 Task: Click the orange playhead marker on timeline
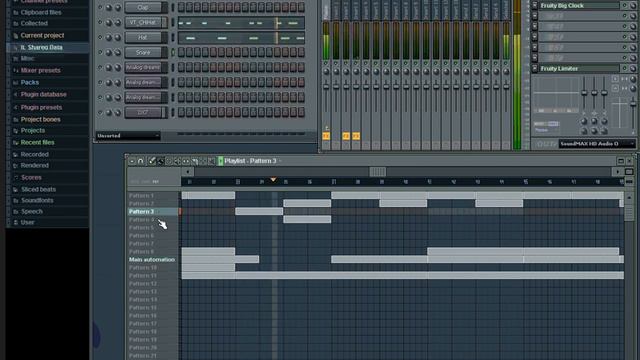(x=273, y=179)
